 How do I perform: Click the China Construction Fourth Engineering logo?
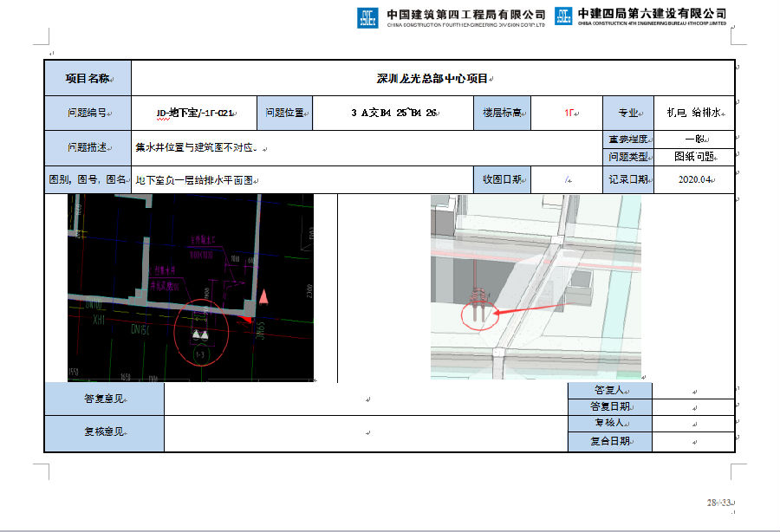(367, 16)
